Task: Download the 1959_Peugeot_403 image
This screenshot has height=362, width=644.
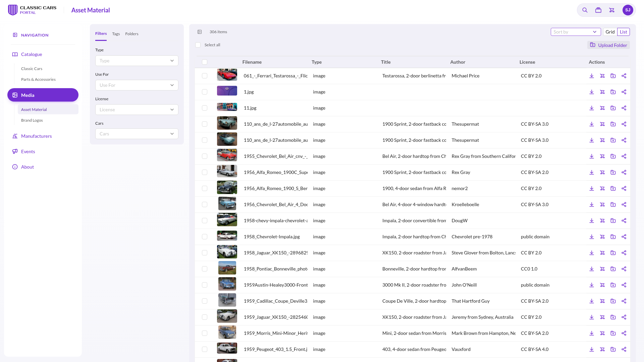Action: [592, 349]
